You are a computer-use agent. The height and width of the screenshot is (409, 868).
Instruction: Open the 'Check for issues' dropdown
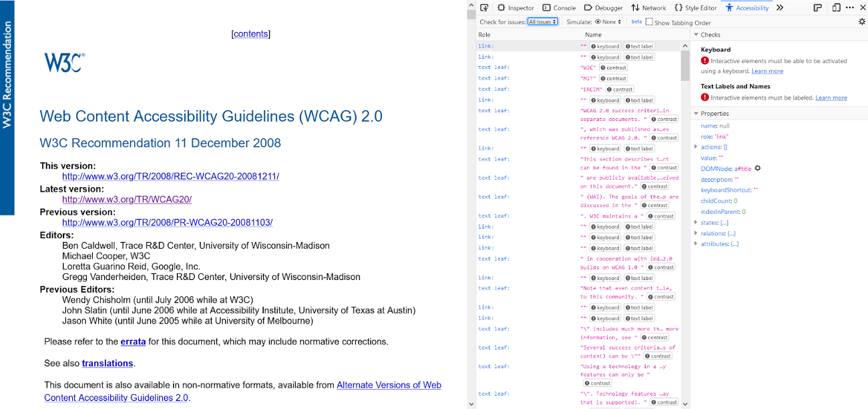542,22
